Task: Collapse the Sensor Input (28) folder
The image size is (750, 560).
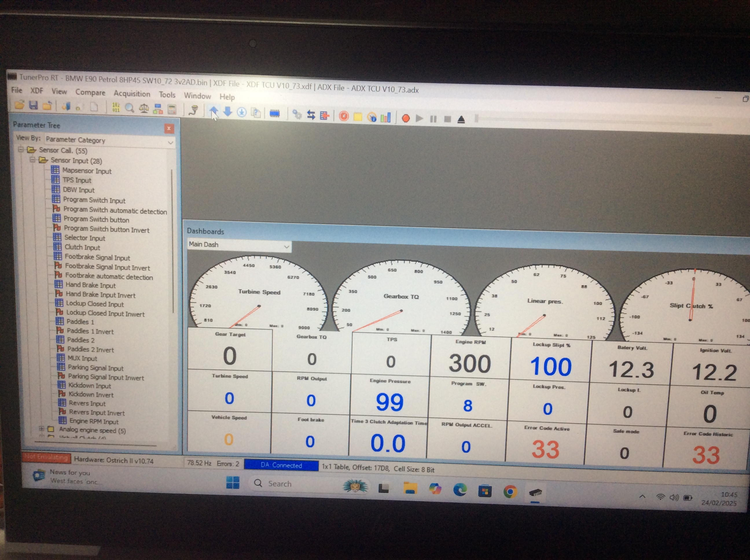Action: point(32,160)
